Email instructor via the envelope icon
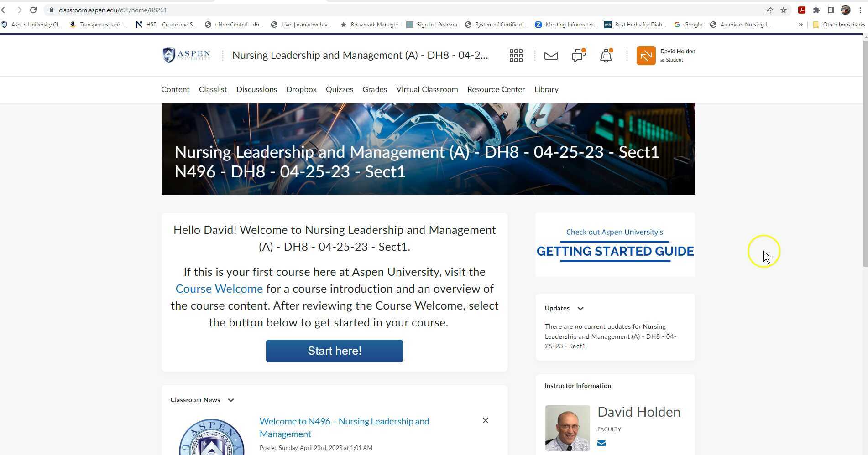This screenshot has width=868, height=455. [601, 443]
